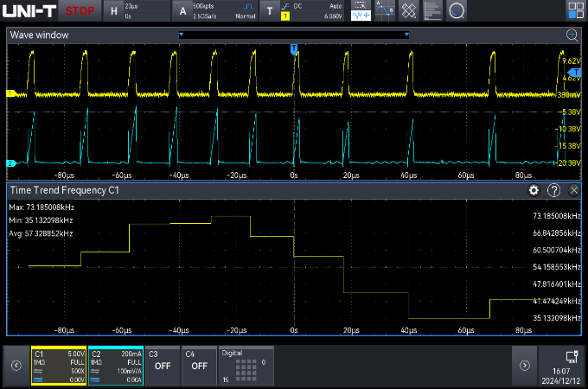The height and width of the screenshot is (389, 588).
Task: Open the horizontal timebase settings panel
Action: (x=136, y=10)
